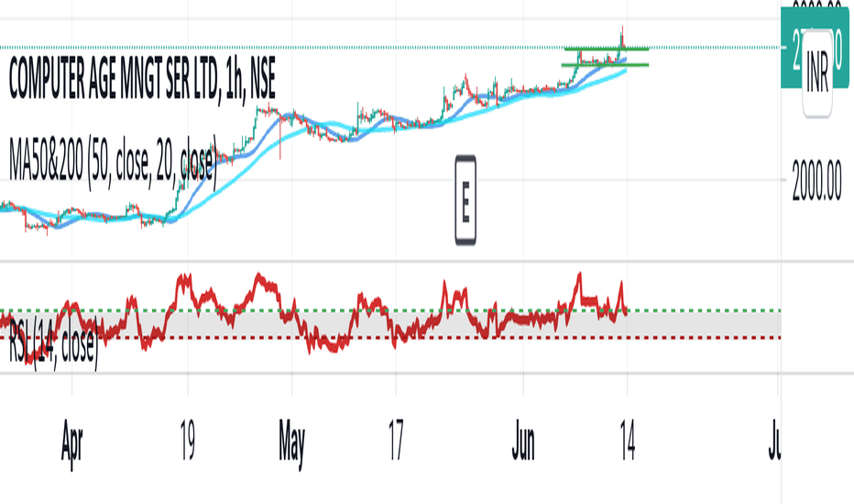Click the earnings 'E' marker icon
The image size is (854, 504).
click(465, 200)
